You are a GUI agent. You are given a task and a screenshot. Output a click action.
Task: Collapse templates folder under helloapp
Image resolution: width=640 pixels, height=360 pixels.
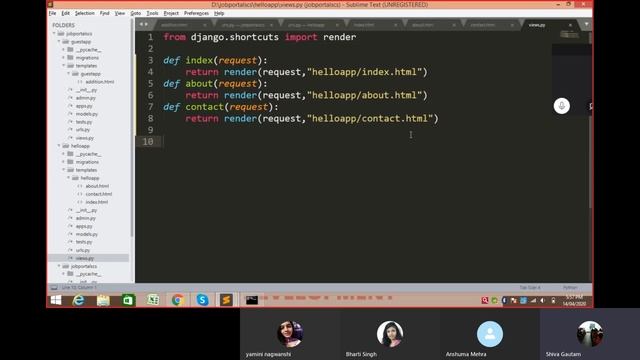click(x=64, y=170)
